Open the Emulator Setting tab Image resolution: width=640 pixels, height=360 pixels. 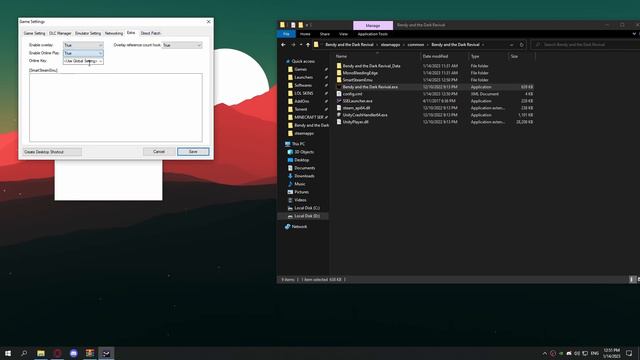pyautogui.click(x=88, y=33)
